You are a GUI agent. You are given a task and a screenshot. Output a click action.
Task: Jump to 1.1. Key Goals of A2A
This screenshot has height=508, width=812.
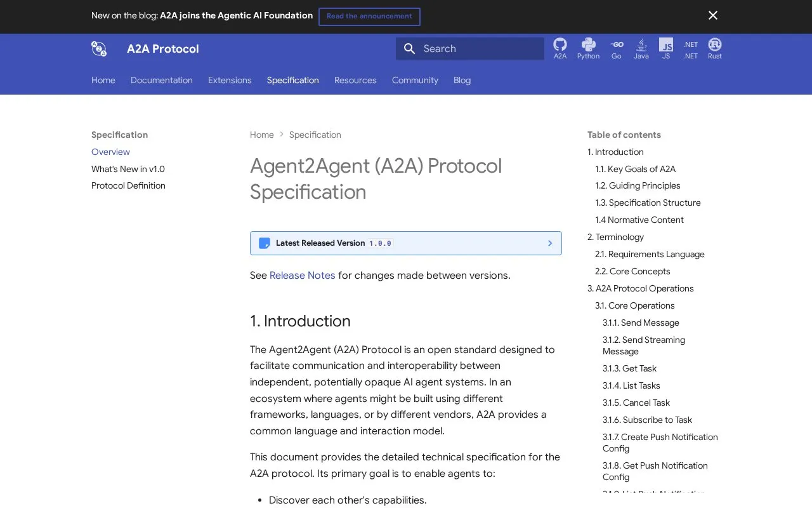635,169
